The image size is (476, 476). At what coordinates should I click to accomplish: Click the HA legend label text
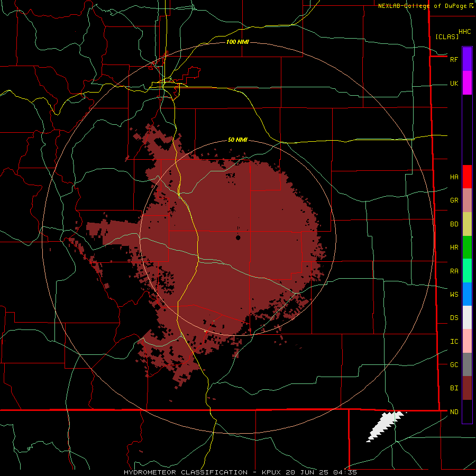click(454, 177)
